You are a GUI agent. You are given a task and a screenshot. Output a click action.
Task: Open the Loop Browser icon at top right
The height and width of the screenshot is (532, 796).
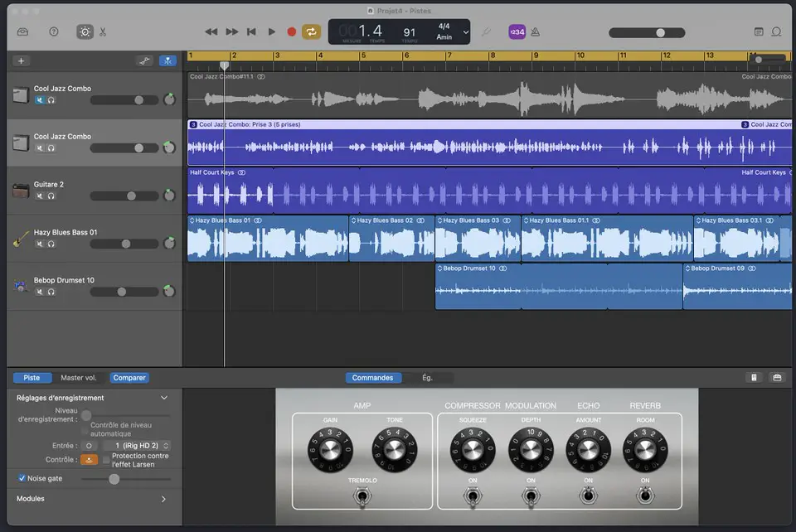pos(776,32)
